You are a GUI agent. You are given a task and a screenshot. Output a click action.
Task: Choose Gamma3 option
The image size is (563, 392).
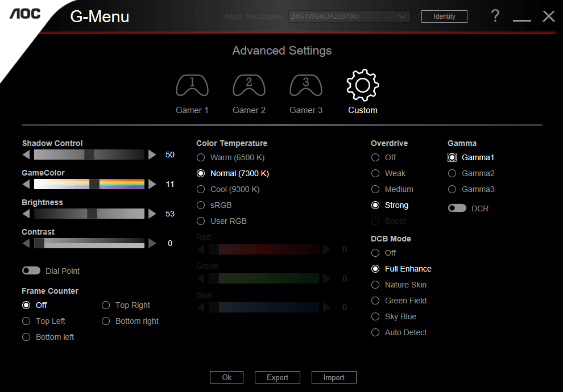point(471,189)
